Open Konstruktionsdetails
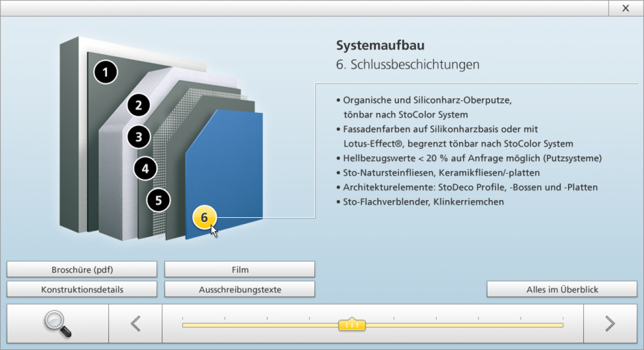The width and height of the screenshot is (644, 350). point(82,290)
